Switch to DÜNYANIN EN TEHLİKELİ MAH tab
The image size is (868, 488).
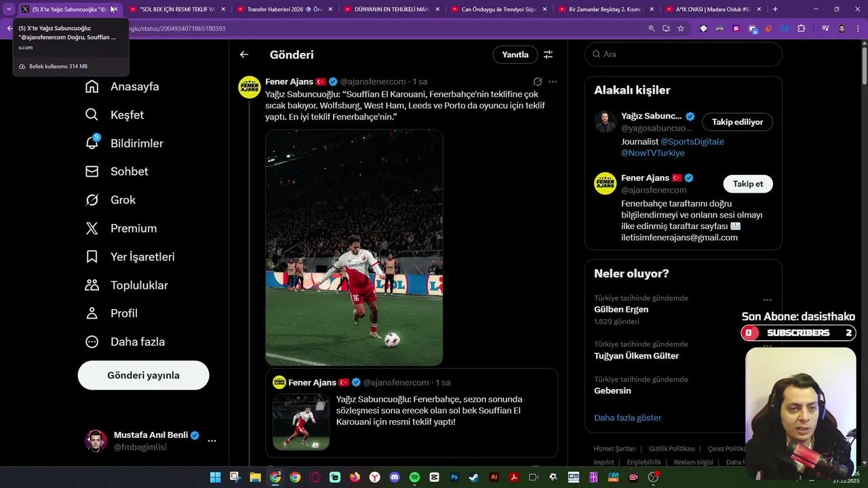pos(392,9)
